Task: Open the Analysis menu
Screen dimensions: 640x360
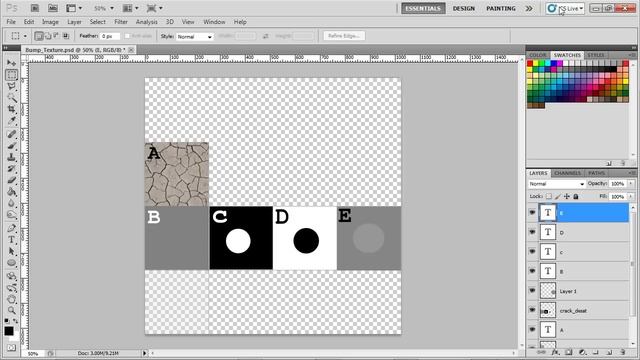Action: click(x=147, y=22)
